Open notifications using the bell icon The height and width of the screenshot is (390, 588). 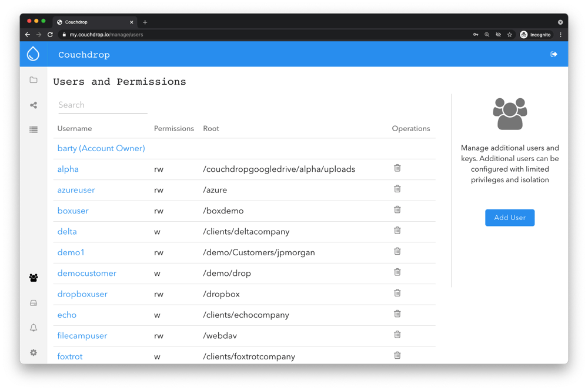(x=34, y=328)
